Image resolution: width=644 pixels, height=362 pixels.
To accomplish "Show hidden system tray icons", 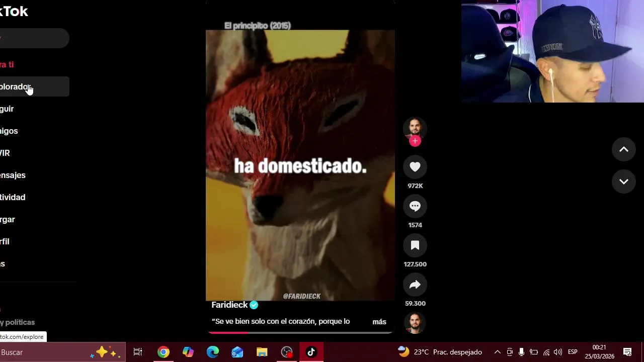I will (x=498, y=352).
